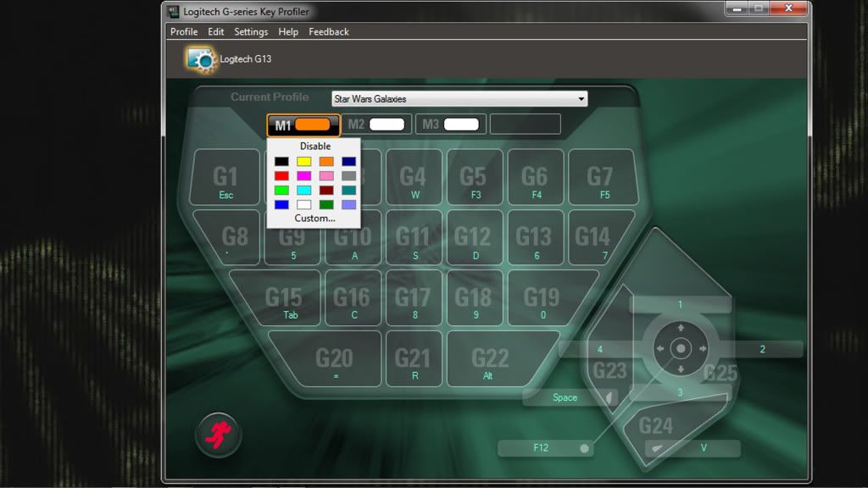
Task: Open the Settings menu
Action: 251,31
